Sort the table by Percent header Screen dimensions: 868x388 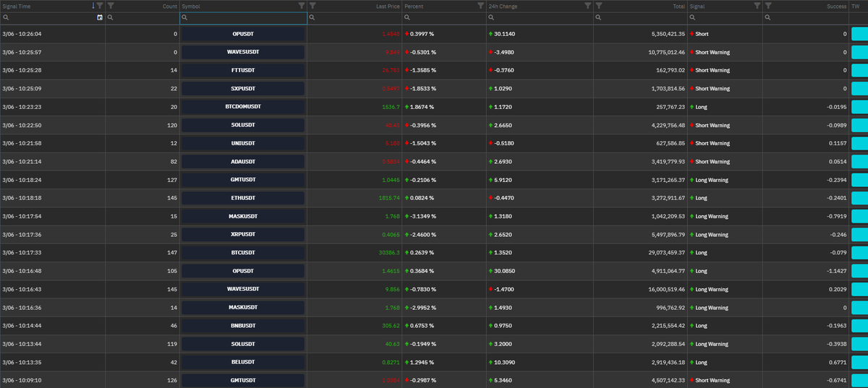pos(414,6)
